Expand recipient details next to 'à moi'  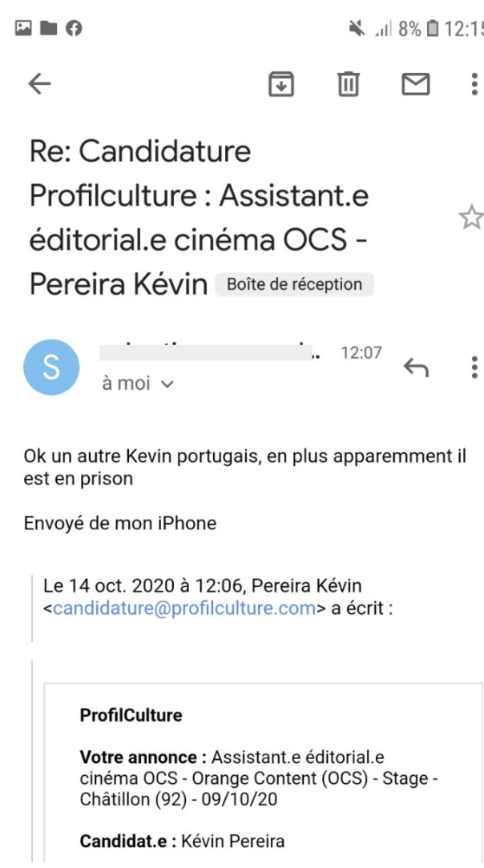[167, 384]
